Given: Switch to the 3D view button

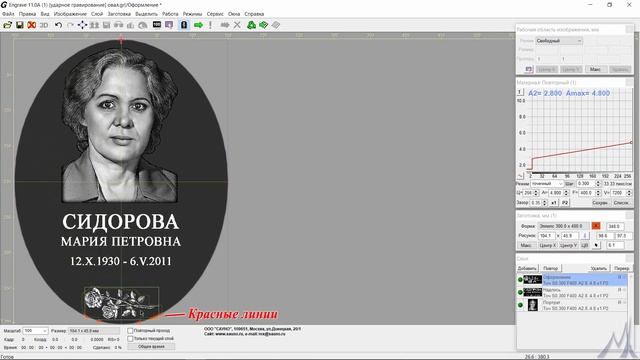Looking at the screenshot, I should tap(44, 25).
